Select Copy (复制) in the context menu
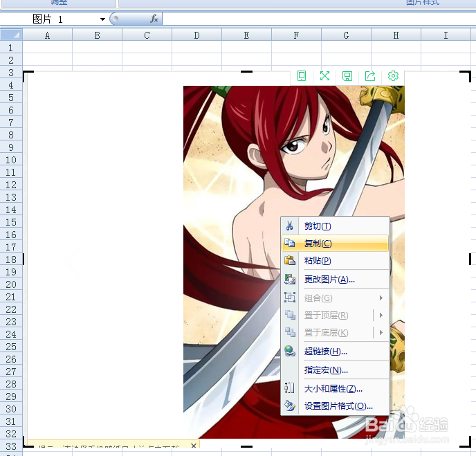476x456 pixels. tap(335, 243)
